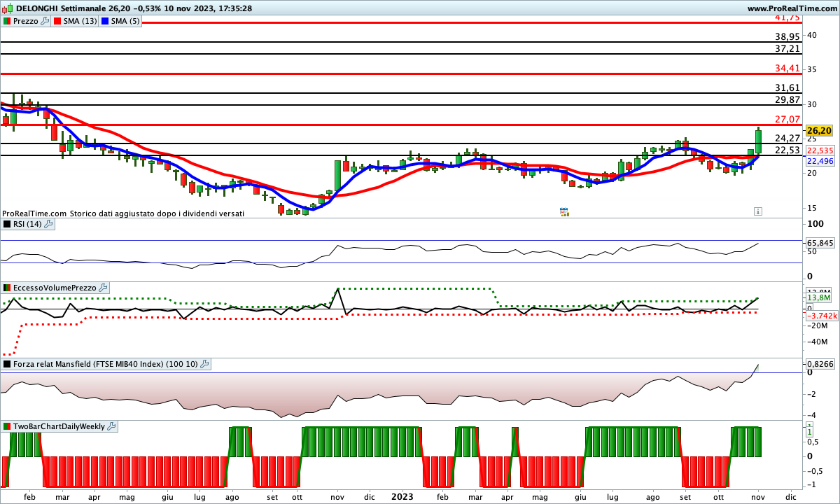This screenshot has height=504, width=840.
Task: Click the red 27,07 price level label
Action: click(x=787, y=120)
